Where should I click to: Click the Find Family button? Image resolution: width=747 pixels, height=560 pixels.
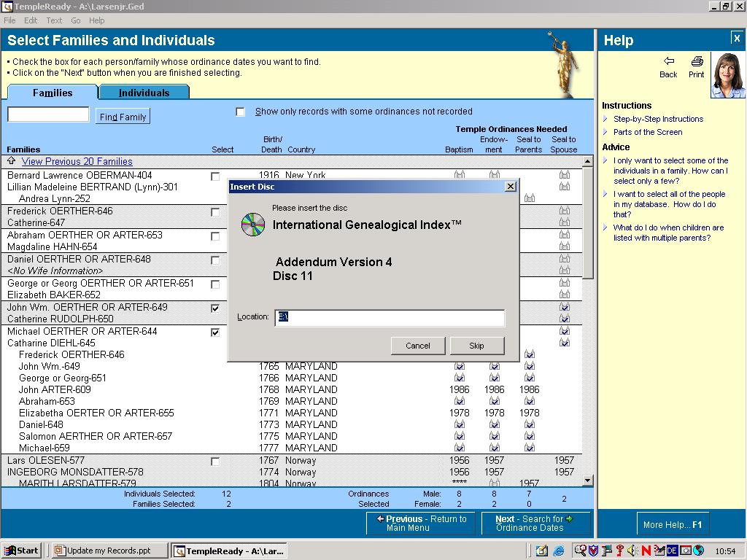coord(123,117)
